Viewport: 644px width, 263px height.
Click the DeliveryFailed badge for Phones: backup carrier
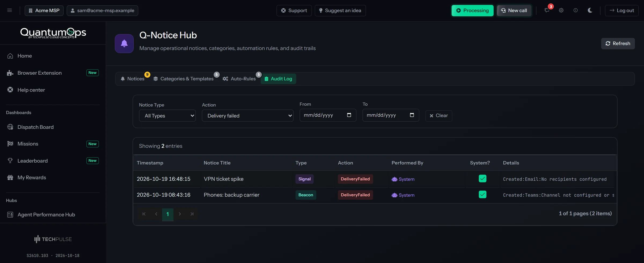point(355,195)
